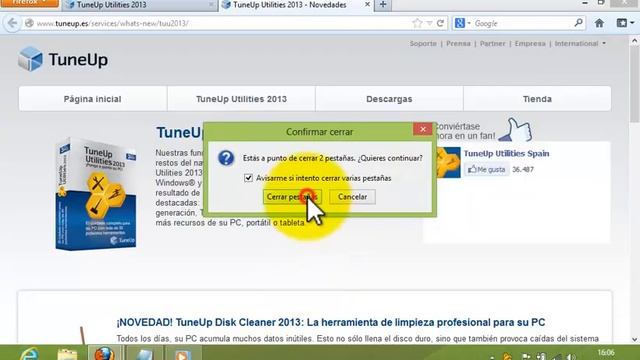Click the site identity globe icon
The image size is (640, 360).
(29, 23)
